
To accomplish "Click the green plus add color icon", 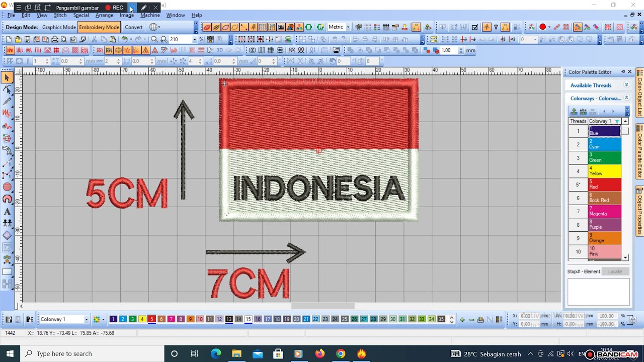I will (462, 319).
